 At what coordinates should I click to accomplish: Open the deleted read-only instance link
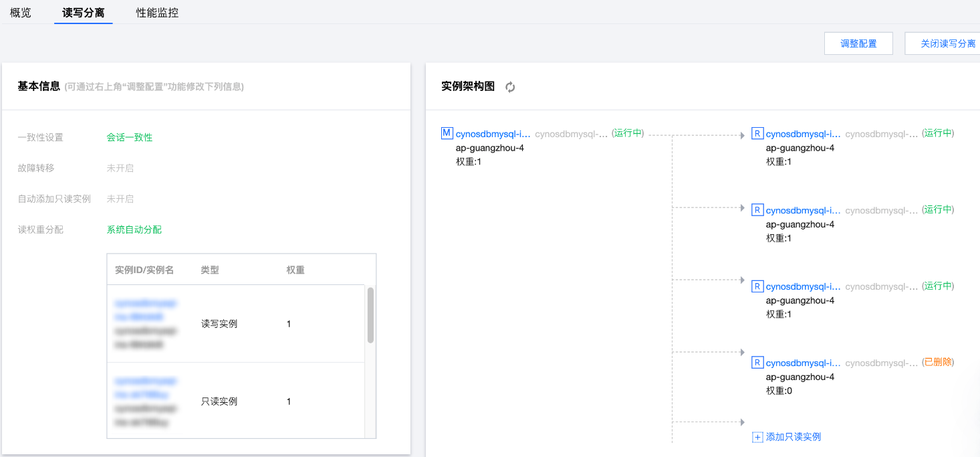tap(804, 363)
